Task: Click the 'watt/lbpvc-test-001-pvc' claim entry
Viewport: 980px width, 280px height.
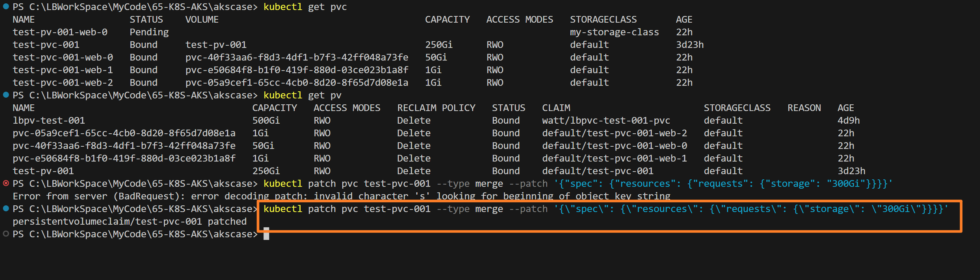Action: [606, 120]
